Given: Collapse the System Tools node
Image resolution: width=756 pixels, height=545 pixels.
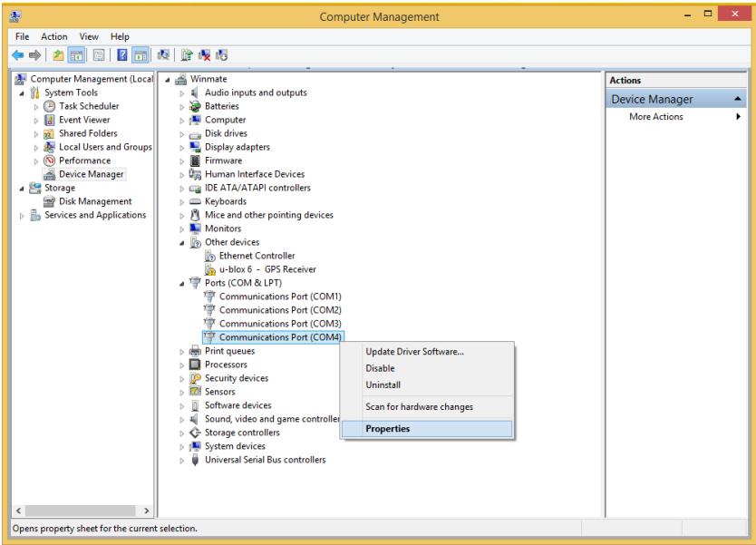Looking at the screenshot, I should [x=22, y=93].
